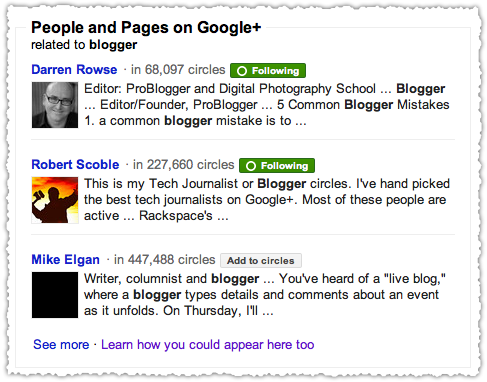The image size is (487, 382).
Task: Click the 'in 68,097 circles' count text
Action: (x=178, y=70)
